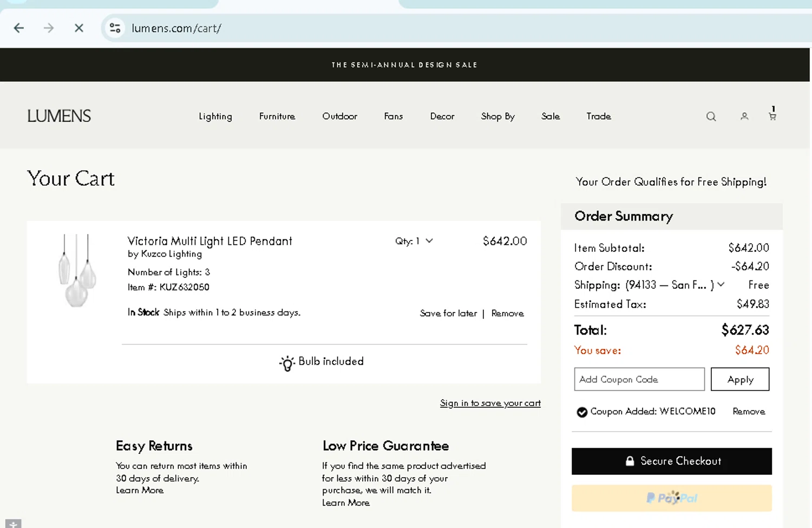Screen dimensions: 812x528
Task: Expand the shipping zip code dropdown
Action: coord(721,284)
